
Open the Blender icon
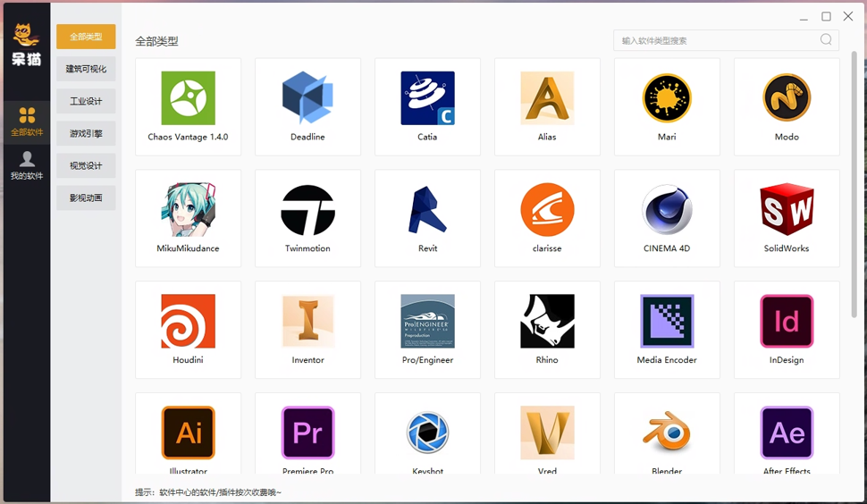click(x=667, y=433)
